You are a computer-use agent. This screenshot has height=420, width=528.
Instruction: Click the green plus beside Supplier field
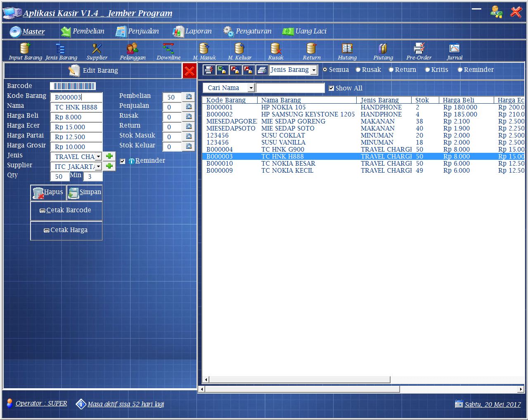pyautogui.click(x=109, y=166)
